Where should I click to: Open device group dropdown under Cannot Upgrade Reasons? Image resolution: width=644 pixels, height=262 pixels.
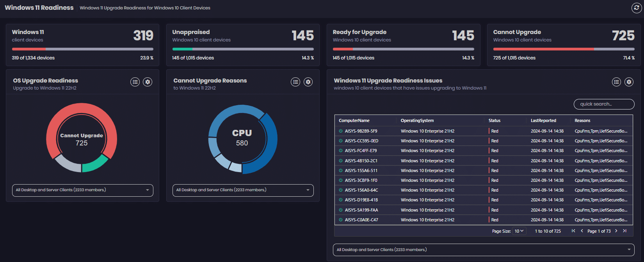click(243, 190)
